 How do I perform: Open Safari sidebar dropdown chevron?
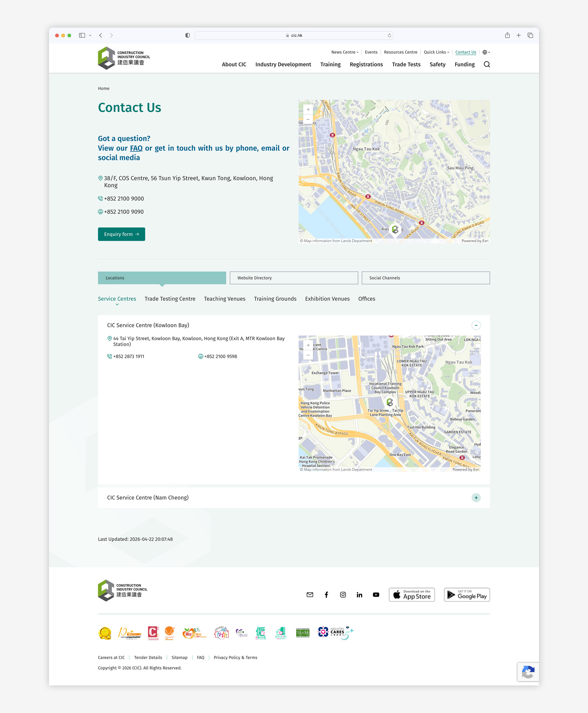[90, 35]
